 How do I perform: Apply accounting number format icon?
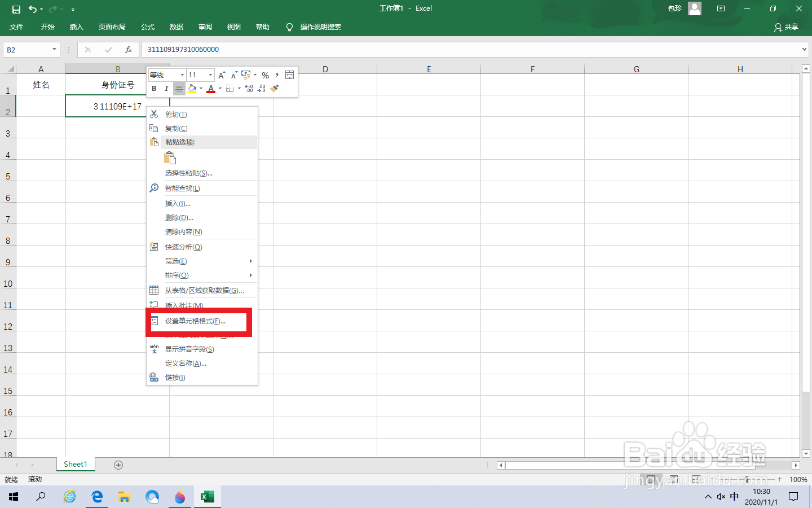(246, 75)
